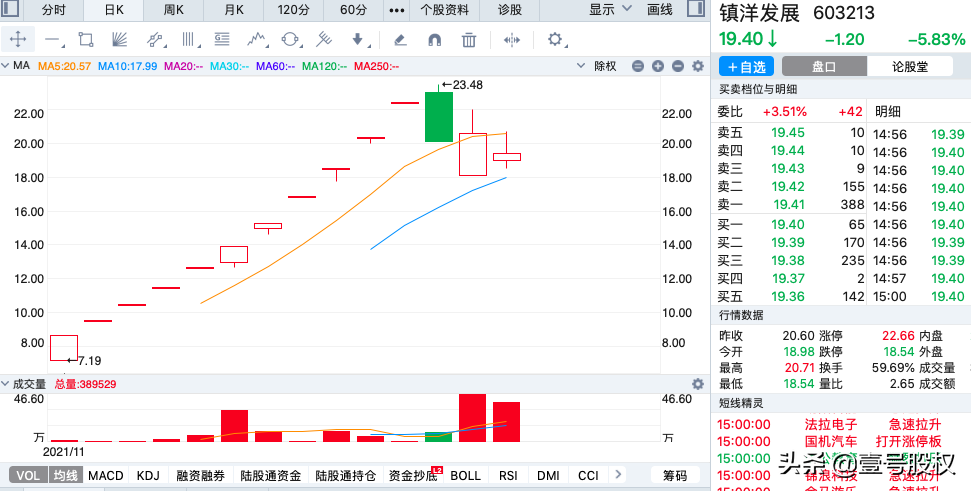
Task: Expand the 显示 dropdown
Action: [610, 10]
